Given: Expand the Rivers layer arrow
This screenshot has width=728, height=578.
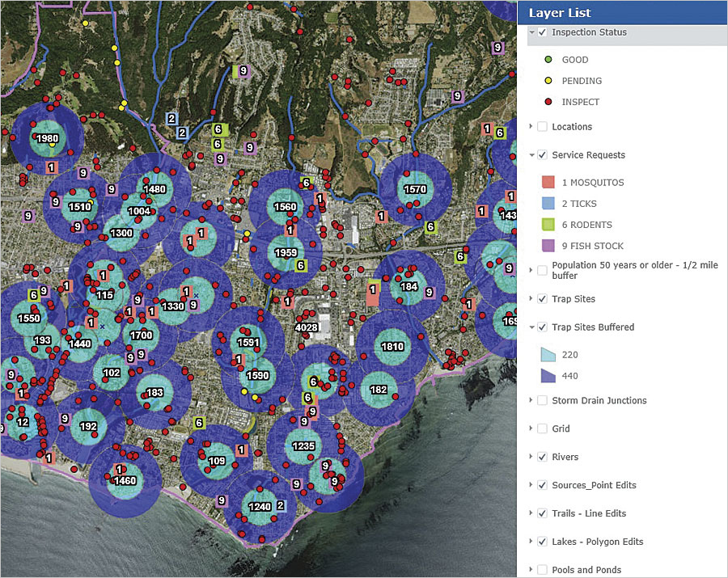Looking at the screenshot, I should [531, 457].
